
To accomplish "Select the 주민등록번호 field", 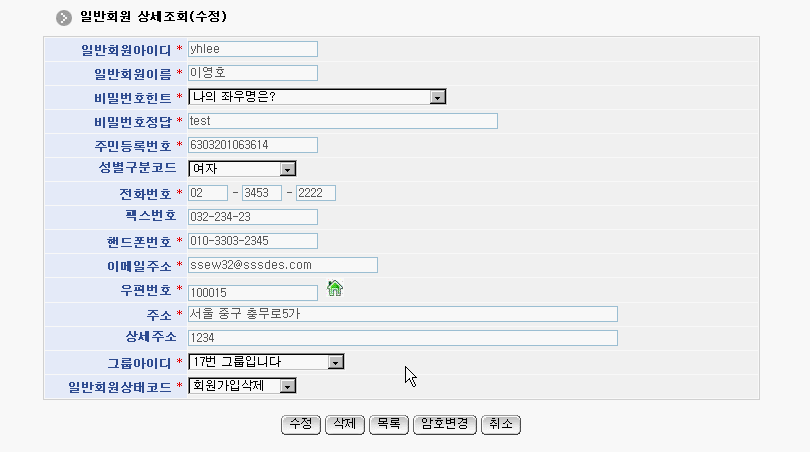I will [252, 145].
